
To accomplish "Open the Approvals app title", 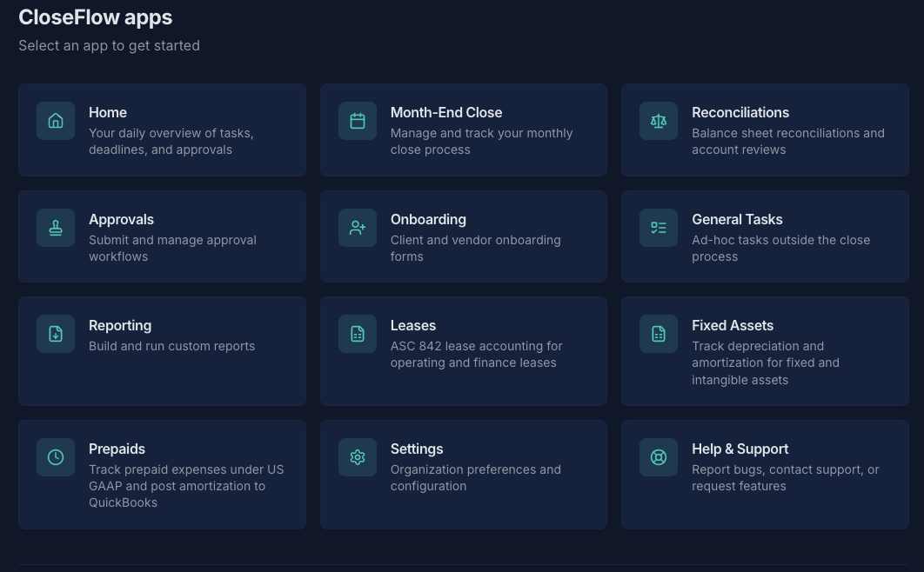I will pyautogui.click(x=122, y=220).
